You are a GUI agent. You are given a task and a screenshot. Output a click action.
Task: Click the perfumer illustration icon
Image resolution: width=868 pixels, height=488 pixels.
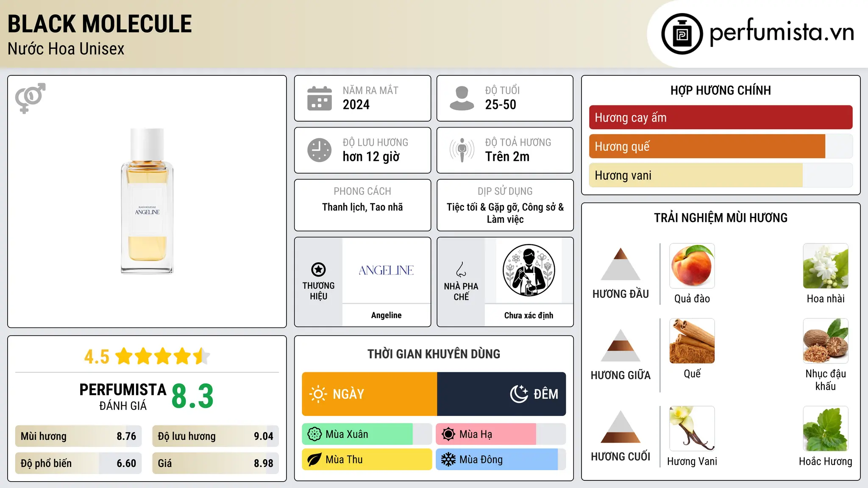pyautogui.click(x=529, y=270)
